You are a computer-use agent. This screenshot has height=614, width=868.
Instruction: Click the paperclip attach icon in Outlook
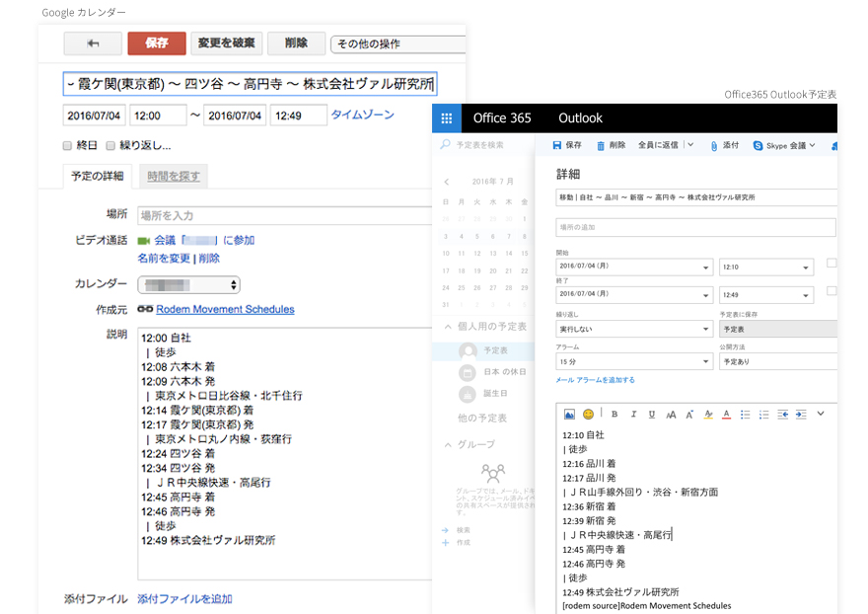pyautogui.click(x=713, y=146)
